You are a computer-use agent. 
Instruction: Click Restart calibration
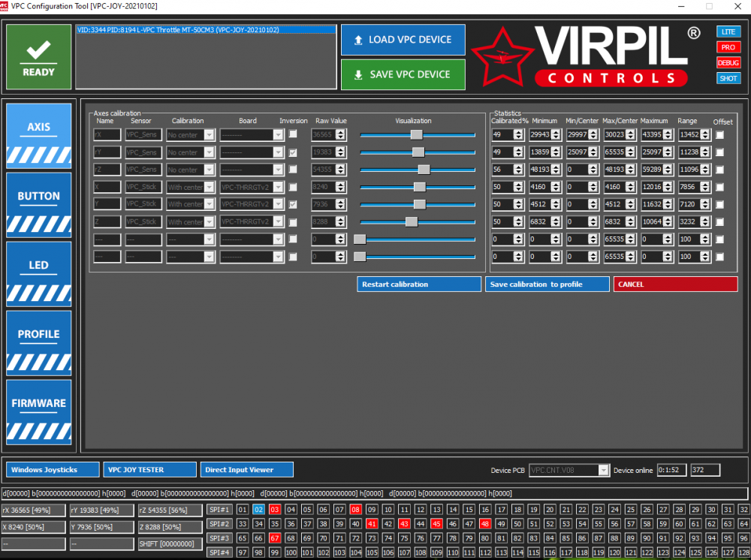[418, 284]
